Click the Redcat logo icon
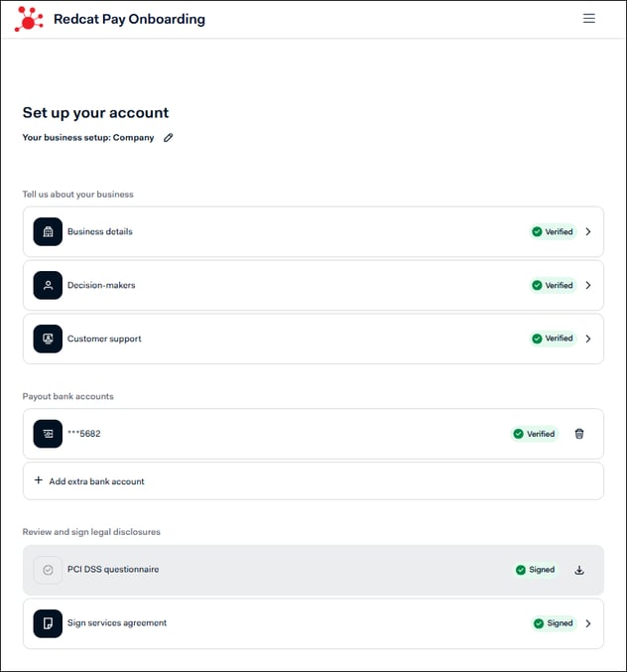This screenshot has width=627, height=672. tap(29, 19)
